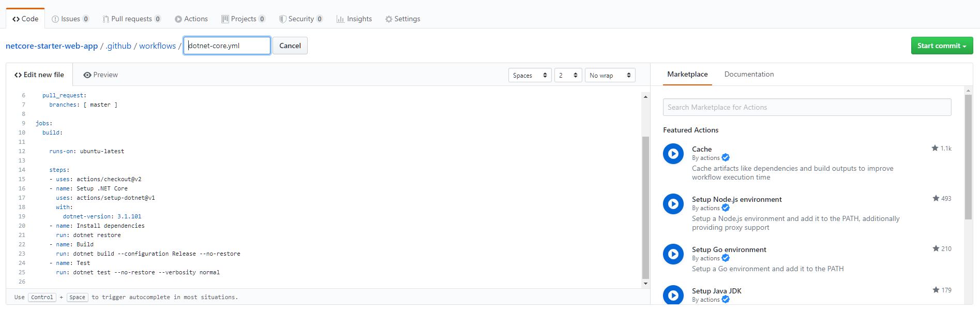Click the star icon next to 210

coord(936,249)
